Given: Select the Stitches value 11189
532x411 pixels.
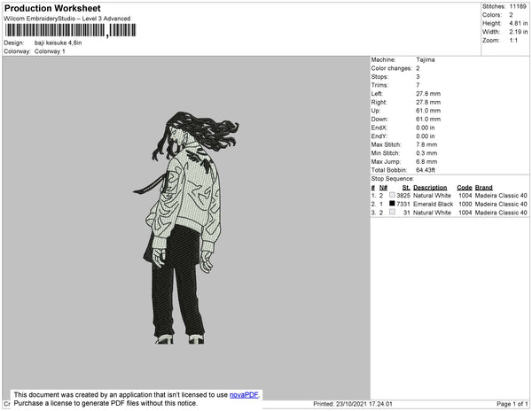Looking at the screenshot, I should coord(518,6).
